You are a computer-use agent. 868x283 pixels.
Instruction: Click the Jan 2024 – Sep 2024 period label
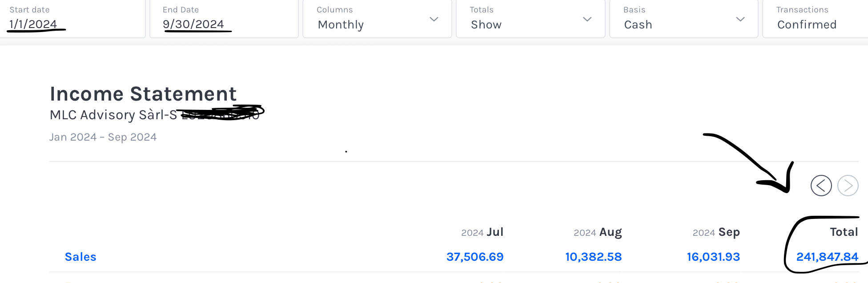[103, 137]
